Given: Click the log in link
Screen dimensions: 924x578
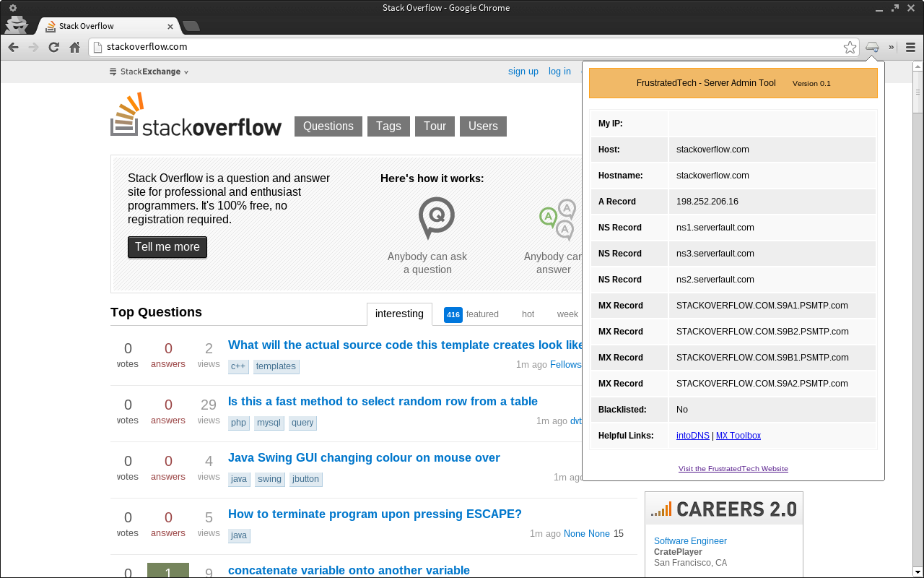Looking at the screenshot, I should (x=559, y=71).
